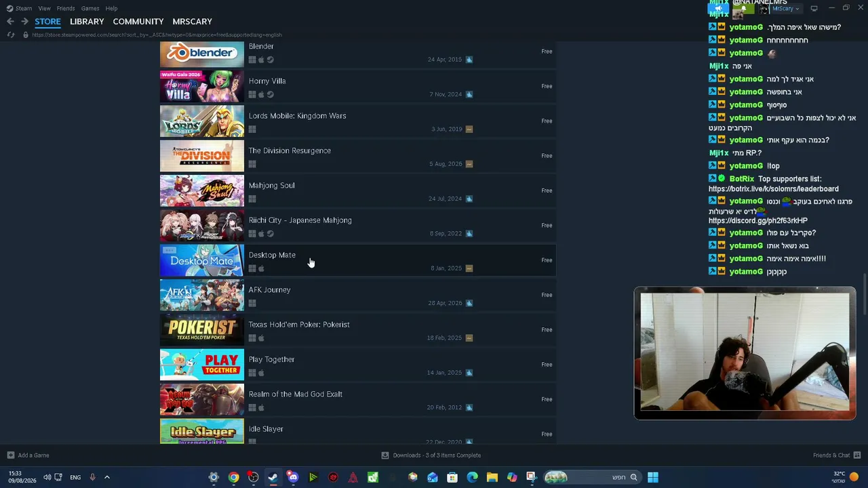Open Discord from the taskbar
Screen dimensions: 868x488
(293, 477)
